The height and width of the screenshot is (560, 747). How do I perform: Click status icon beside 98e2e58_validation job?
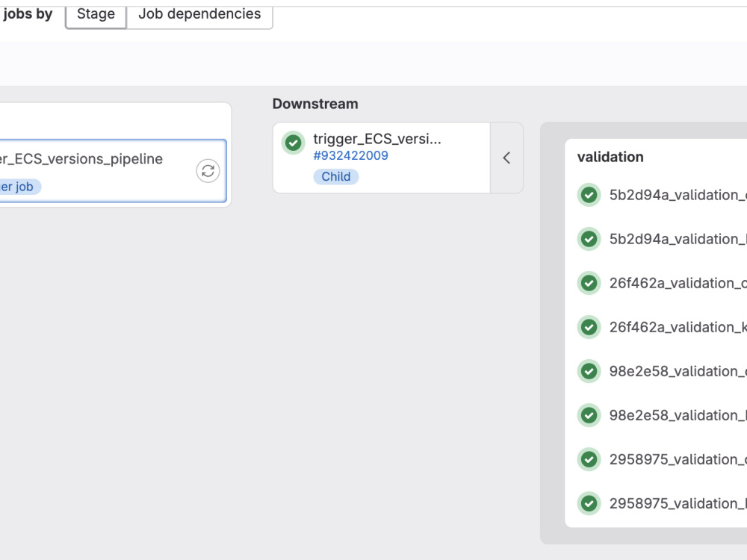pyautogui.click(x=589, y=371)
